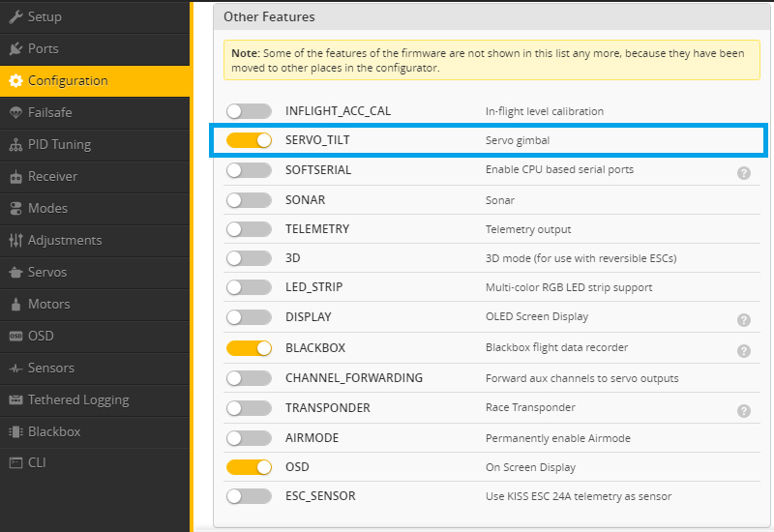Switch to the Adjustments tab
Image resolution: width=774 pixels, height=532 pixels.
tap(64, 240)
